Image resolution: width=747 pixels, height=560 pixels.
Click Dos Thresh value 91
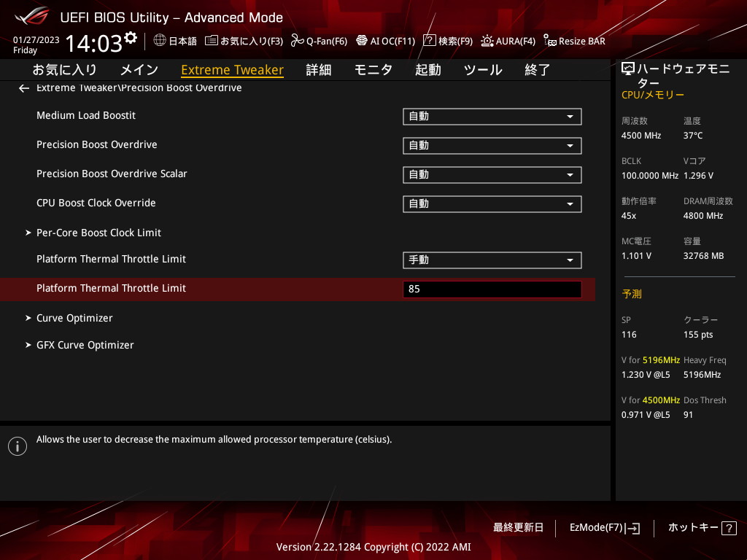(688, 415)
